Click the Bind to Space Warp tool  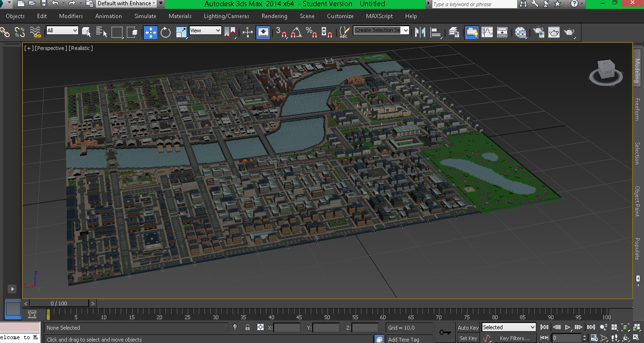tap(35, 32)
